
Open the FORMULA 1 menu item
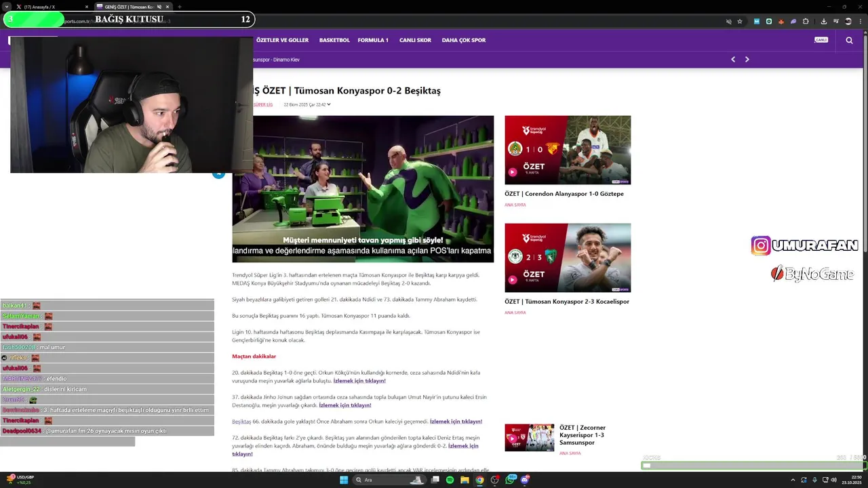point(373,40)
